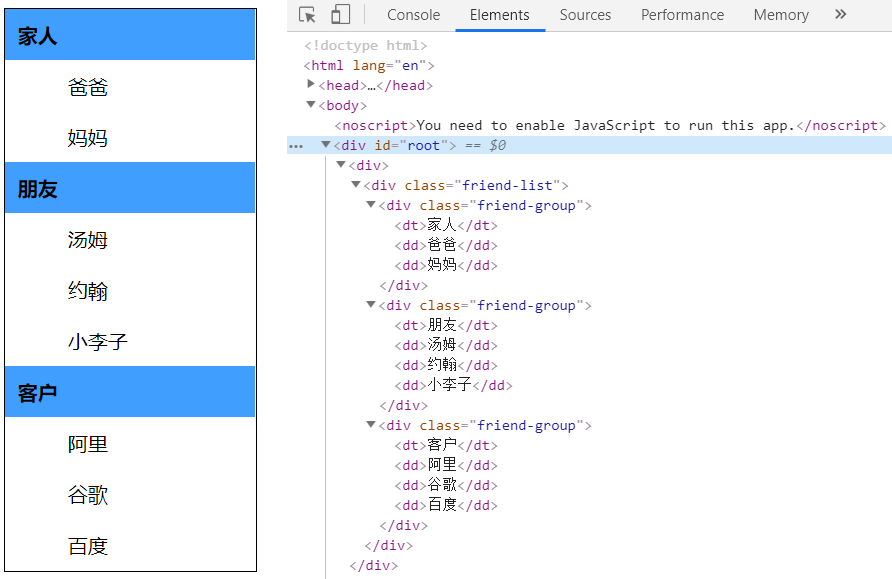Select the dd 爸爸 node
This screenshot has width=892, height=579.
[446, 245]
